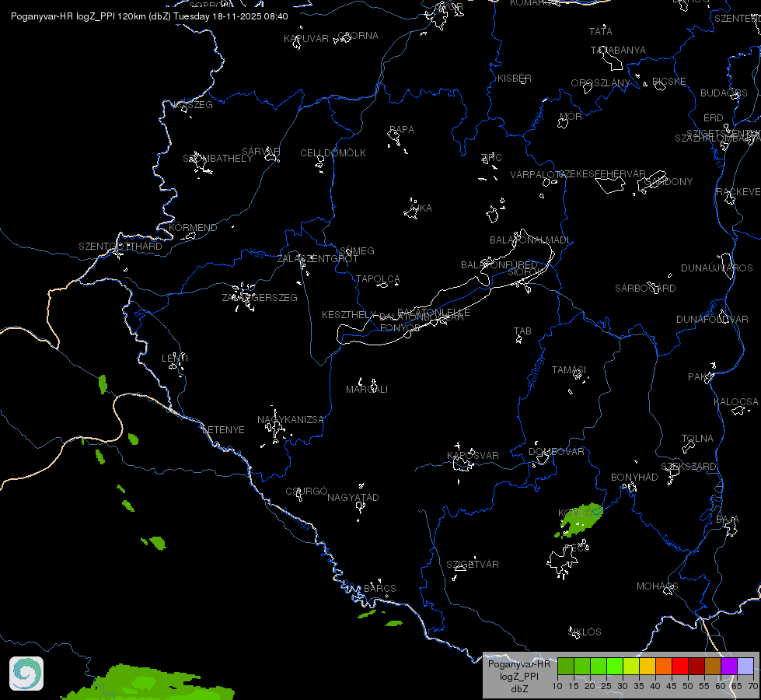This screenshot has height=700, width=761.
Task: Click the MARCALI city label
Action: (367, 389)
